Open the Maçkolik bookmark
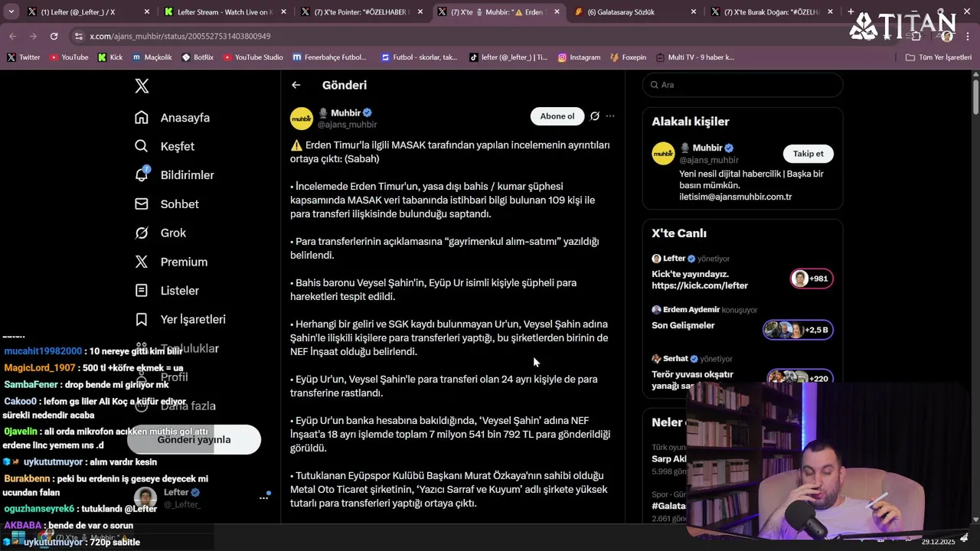 [x=152, y=57]
